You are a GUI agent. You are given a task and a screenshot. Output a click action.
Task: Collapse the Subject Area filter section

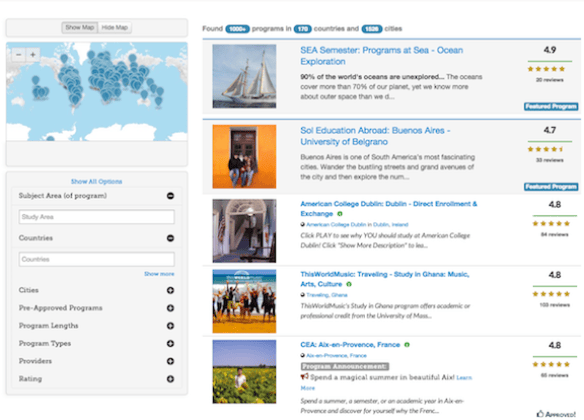(170, 196)
